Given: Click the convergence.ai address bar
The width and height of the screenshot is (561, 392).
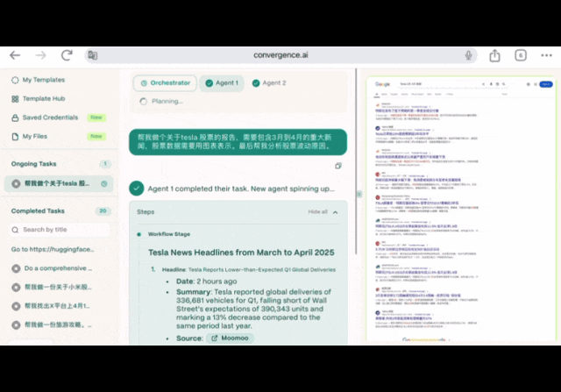Looking at the screenshot, I should point(280,55).
